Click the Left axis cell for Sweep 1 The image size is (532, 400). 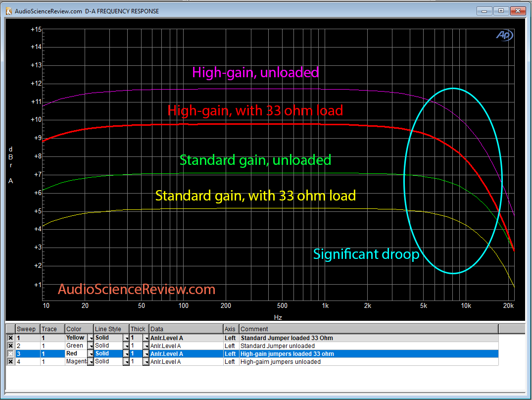(x=231, y=338)
